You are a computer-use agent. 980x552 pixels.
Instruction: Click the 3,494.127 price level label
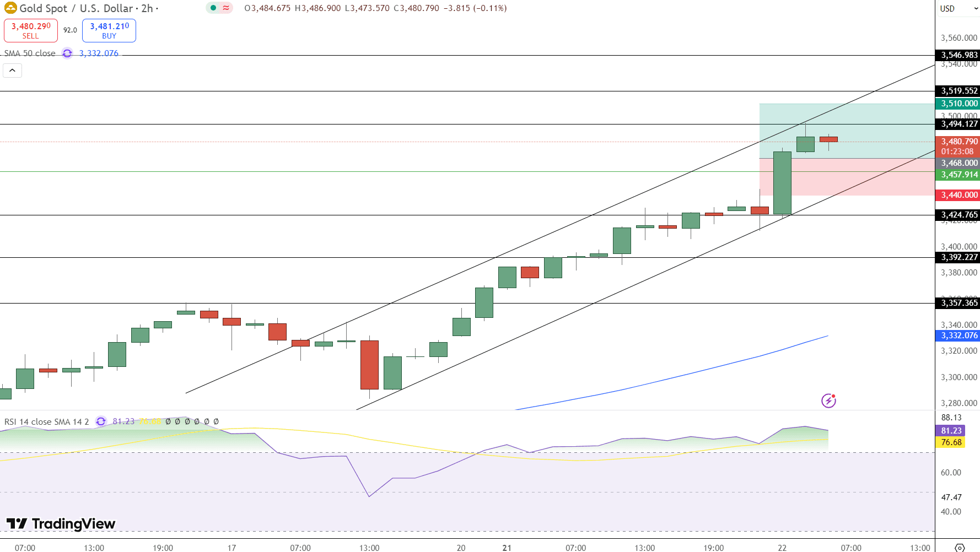click(x=959, y=124)
